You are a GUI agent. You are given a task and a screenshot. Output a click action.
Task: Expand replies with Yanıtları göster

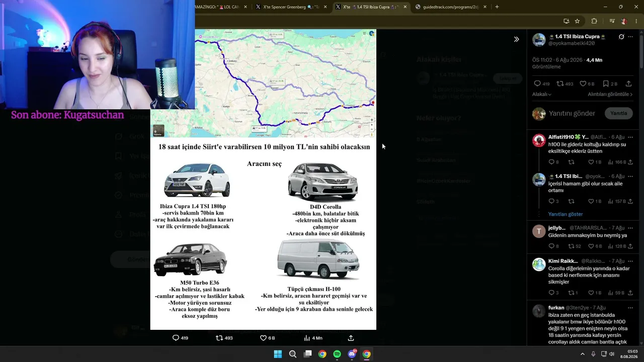pyautogui.click(x=566, y=214)
